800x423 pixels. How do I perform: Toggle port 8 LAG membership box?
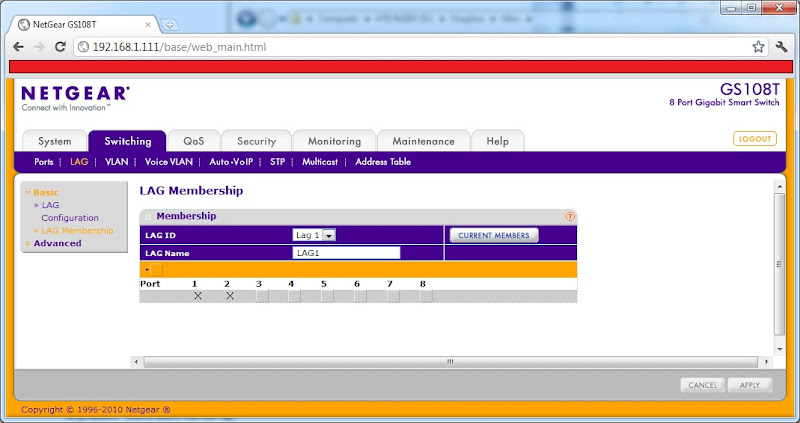pyautogui.click(x=426, y=296)
